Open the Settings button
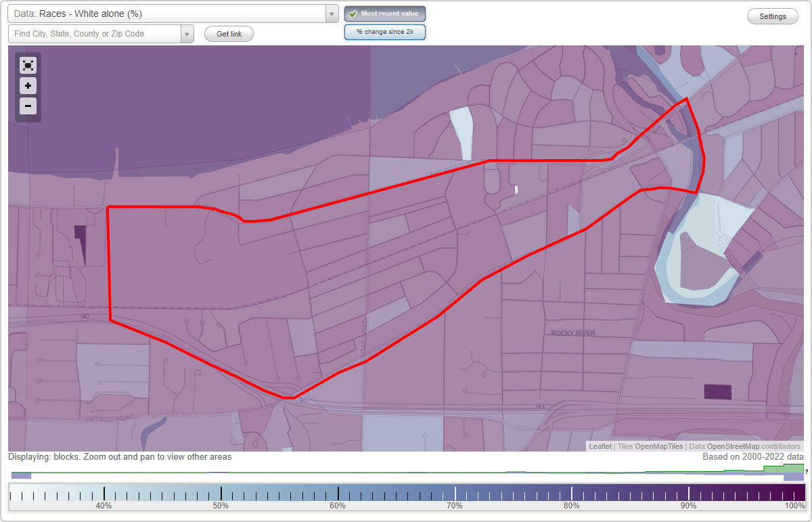This screenshot has width=812, height=522. pos(773,16)
